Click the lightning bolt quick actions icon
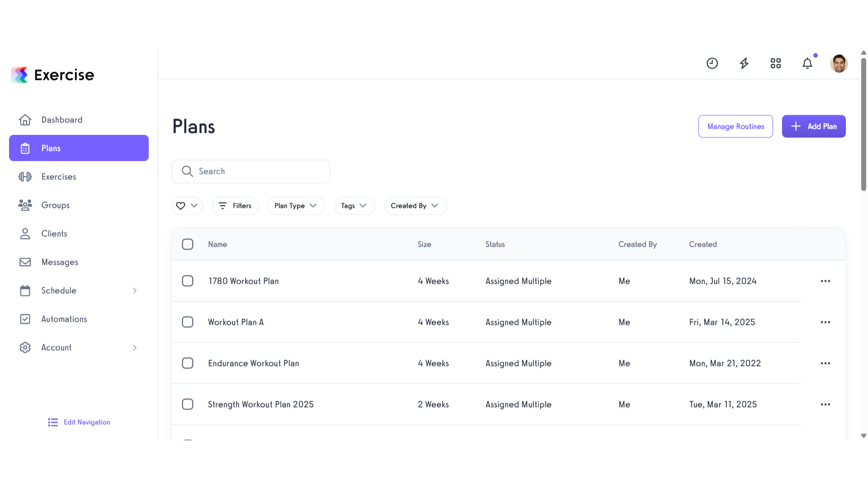The height and width of the screenshot is (488, 868). [744, 63]
